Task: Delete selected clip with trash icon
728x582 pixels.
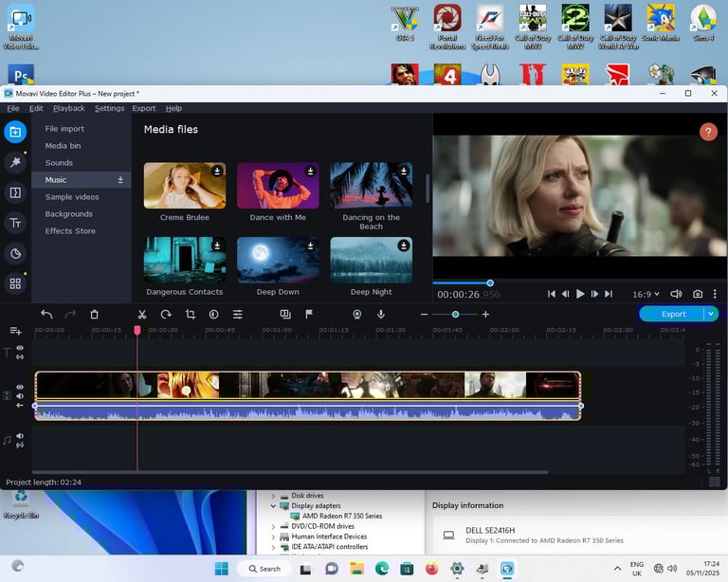Action: point(94,314)
